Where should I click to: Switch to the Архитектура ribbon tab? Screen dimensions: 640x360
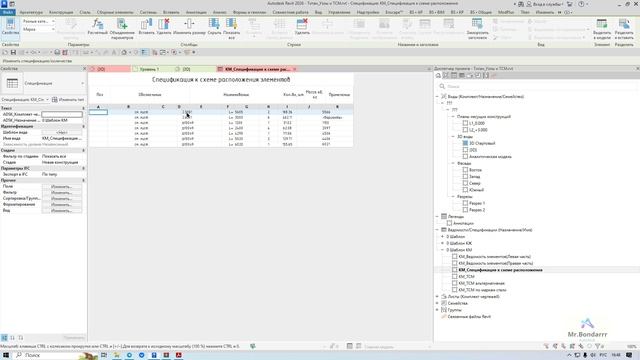tap(31, 13)
